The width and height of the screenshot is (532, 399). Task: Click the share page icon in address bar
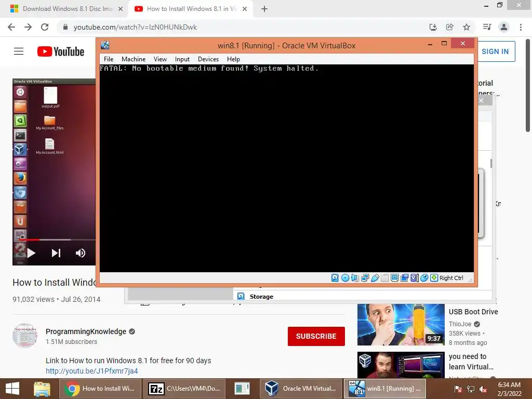tap(450, 27)
